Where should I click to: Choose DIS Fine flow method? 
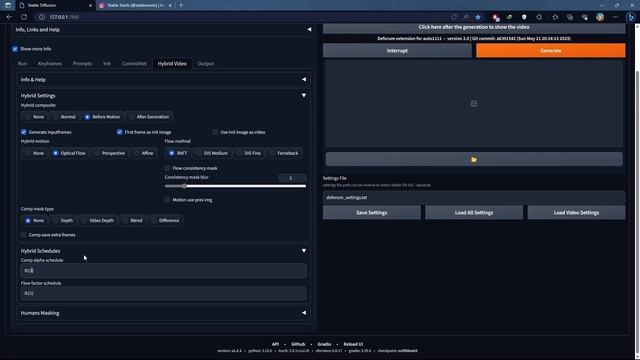coord(249,153)
